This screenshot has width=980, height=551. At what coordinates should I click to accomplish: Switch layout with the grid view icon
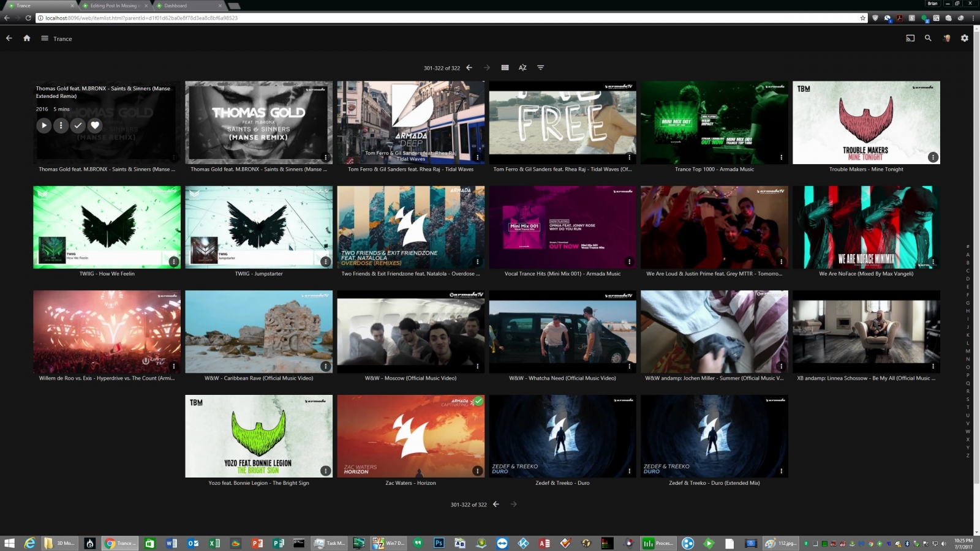click(505, 67)
